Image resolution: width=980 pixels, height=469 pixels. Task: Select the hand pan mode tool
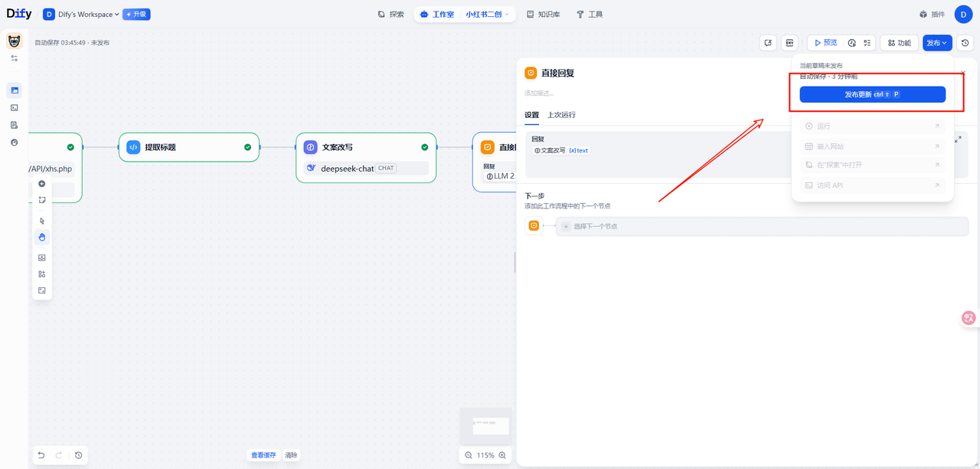[41, 237]
